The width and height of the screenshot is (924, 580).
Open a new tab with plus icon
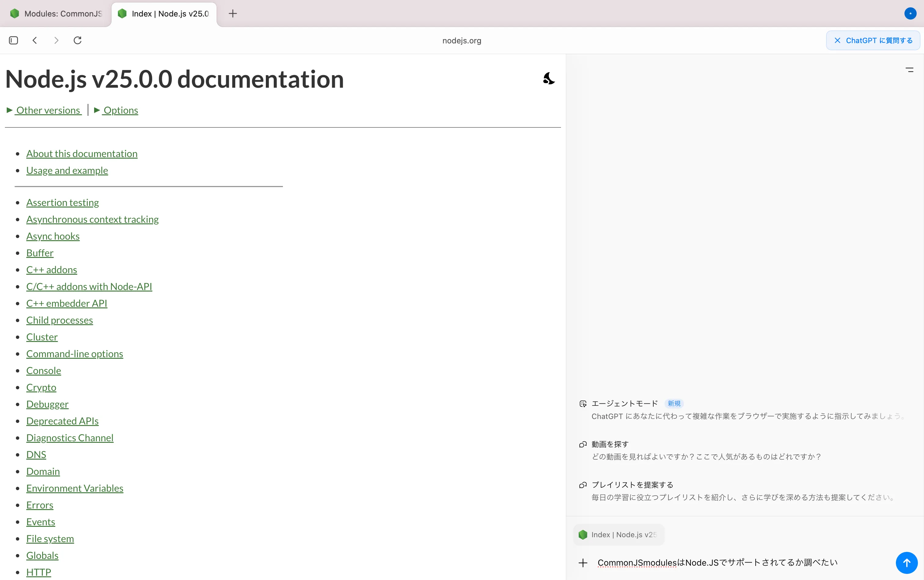pos(233,14)
